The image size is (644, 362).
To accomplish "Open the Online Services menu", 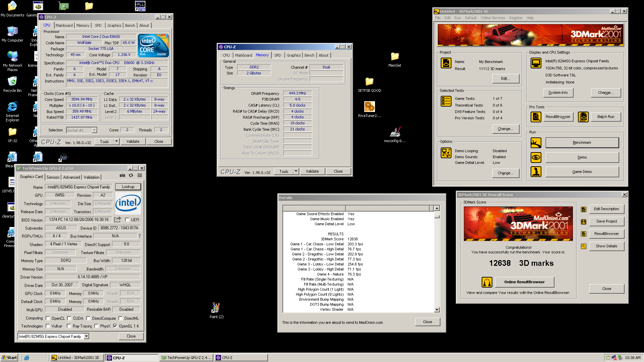I will (x=493, y=18).
